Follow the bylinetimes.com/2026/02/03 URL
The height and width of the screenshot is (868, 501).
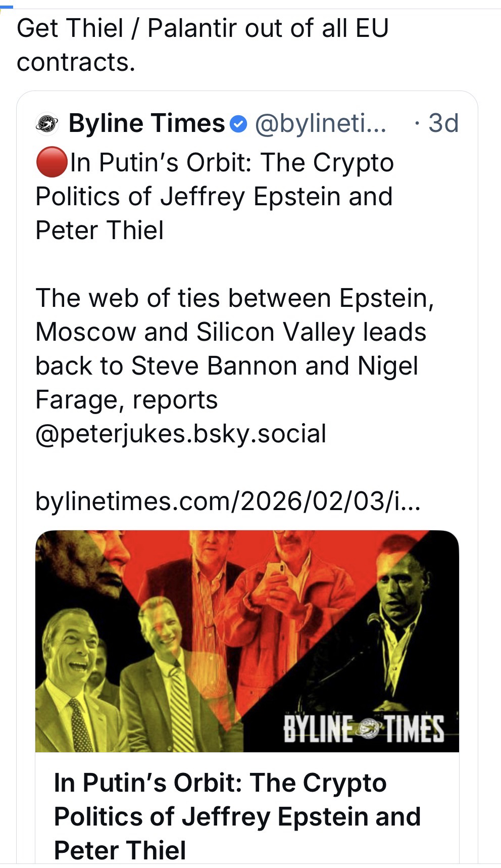[x=227, y=501]
